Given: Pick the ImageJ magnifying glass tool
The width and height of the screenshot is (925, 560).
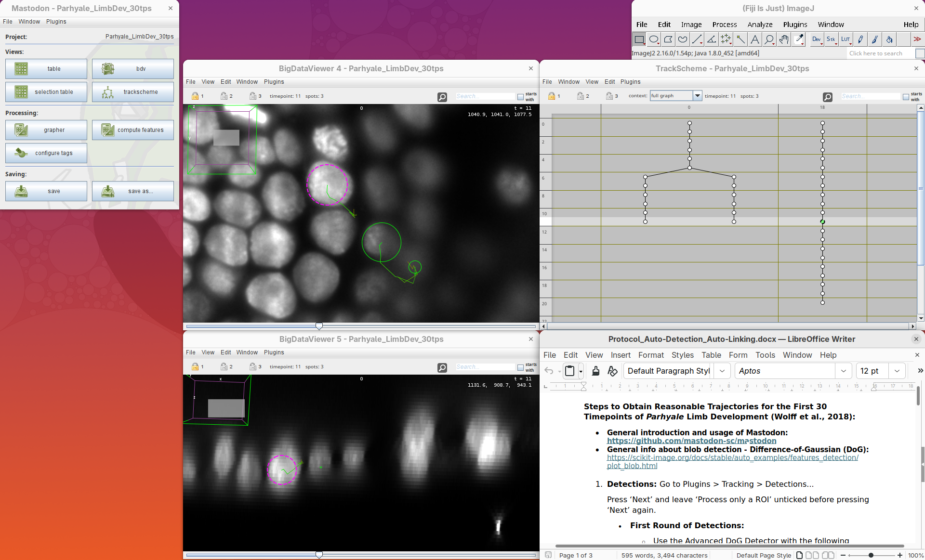Looking at the screenshot, I should (x=769, y=39).
